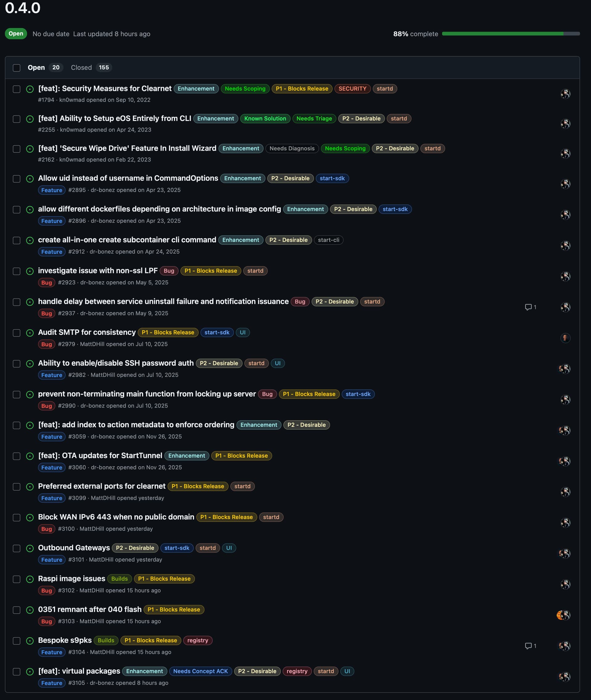The image size is (591, 700).
Task: Toggle the select-all issues checkbox
Action: tap(16, 68)
